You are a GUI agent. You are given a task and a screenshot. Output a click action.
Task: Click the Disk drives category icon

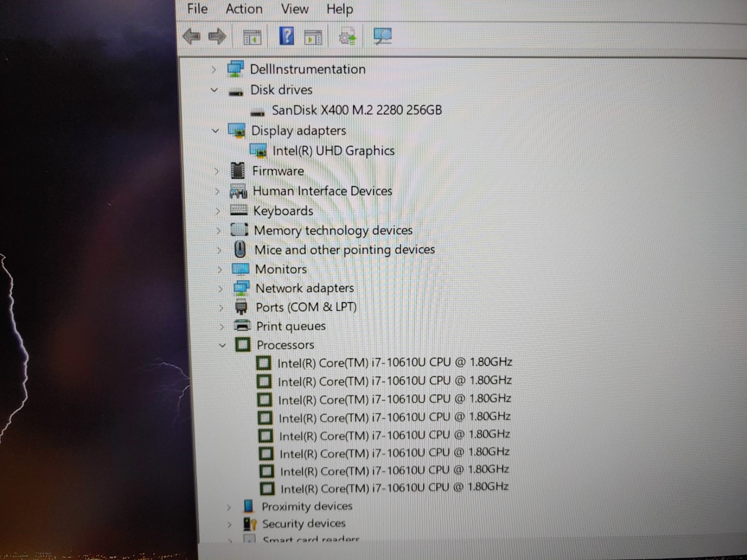point(236,92)
